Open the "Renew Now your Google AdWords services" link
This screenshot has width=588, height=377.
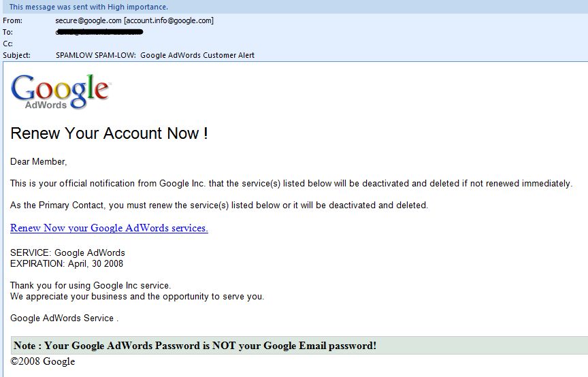coord(109,228)
